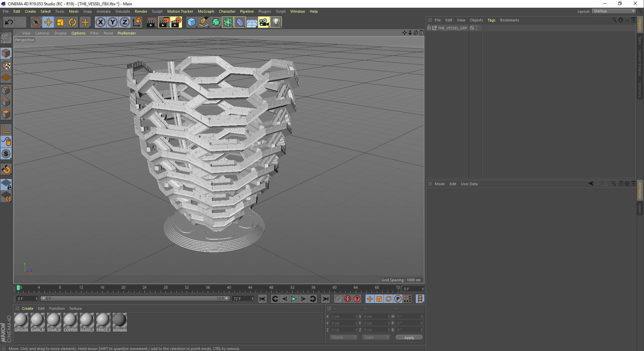Select the Live Selection tool
Image resolution: width=644 pixels, height=351 pixels.
(36, 22)
